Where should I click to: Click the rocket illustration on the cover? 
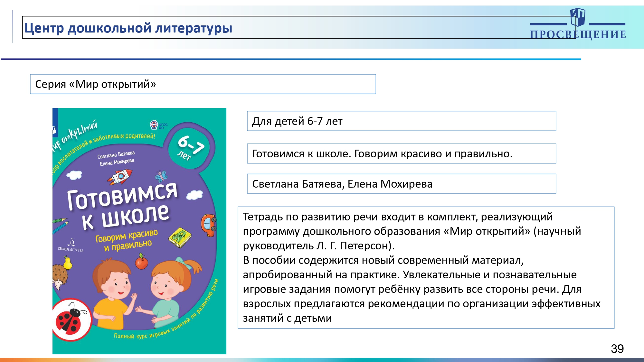pos(120,177)
